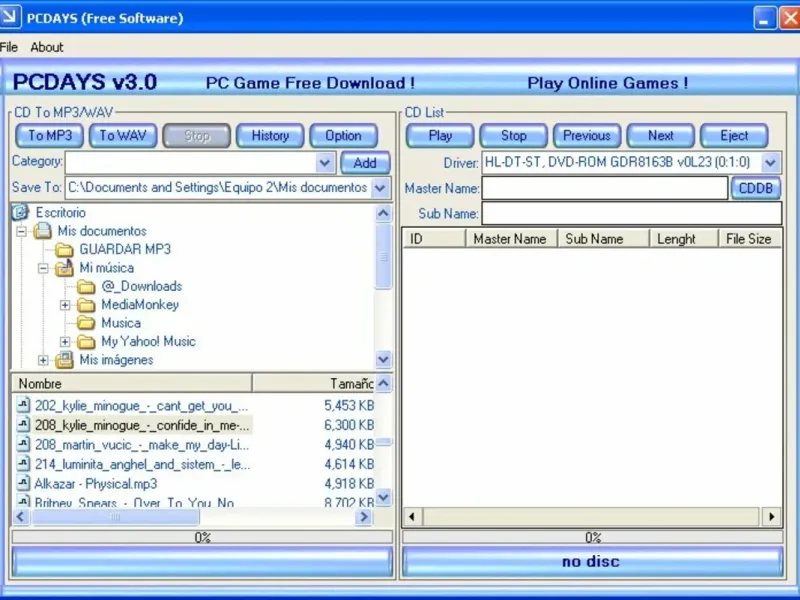The height and width of the screenshot is (600, 800).
Task: Click the Play Online Games ! link
Action: (x=608, y=83)
